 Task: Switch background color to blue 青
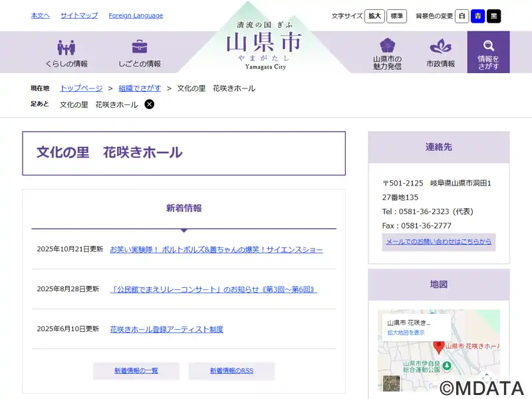click(x=477, y=16)
